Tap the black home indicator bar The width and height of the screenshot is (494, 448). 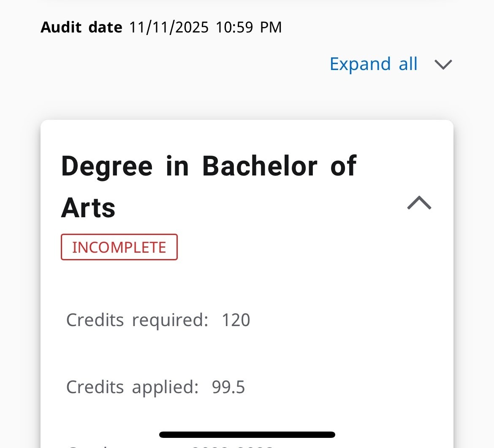coord(247,435)
